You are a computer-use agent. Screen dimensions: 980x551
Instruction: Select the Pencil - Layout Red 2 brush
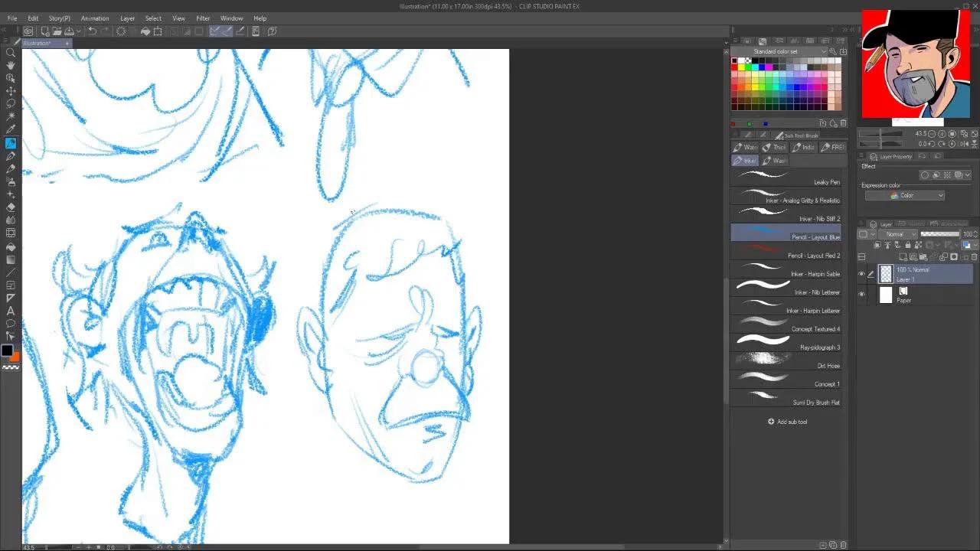click(x=786, y=255)
